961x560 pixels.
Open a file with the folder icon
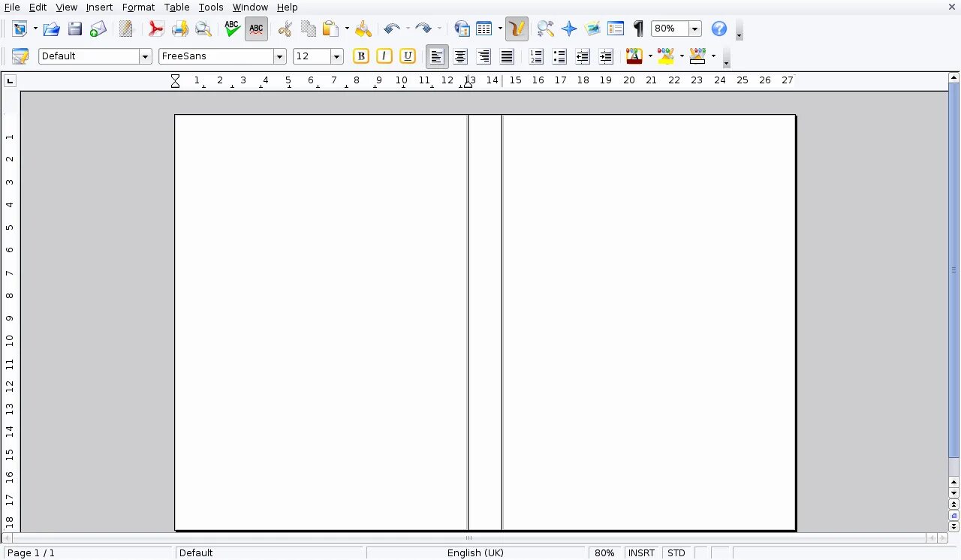[51, 29]
